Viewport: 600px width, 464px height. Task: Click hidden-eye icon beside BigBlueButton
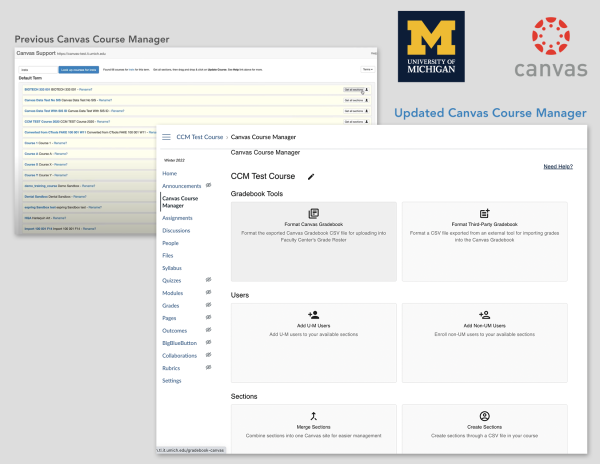tap(209, 342)
